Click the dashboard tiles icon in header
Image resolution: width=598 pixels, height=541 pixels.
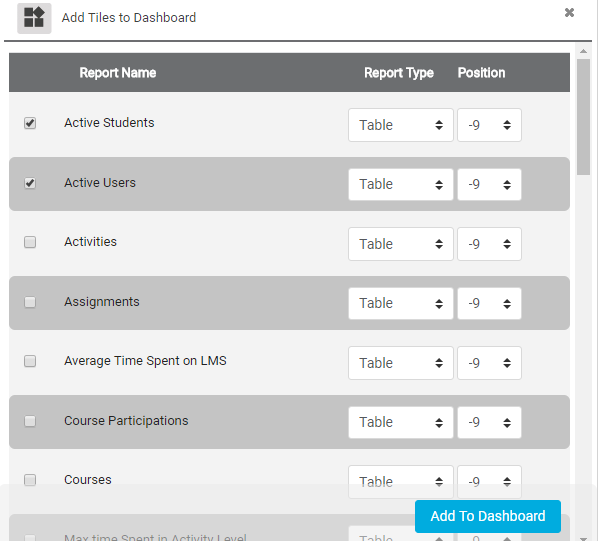coord(34,18)
